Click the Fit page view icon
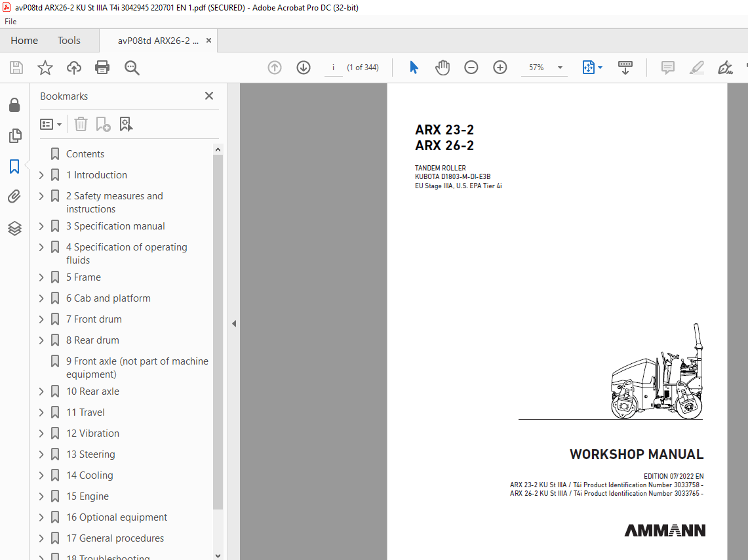This screenshot has height=560, width=748. click(588, 68)
